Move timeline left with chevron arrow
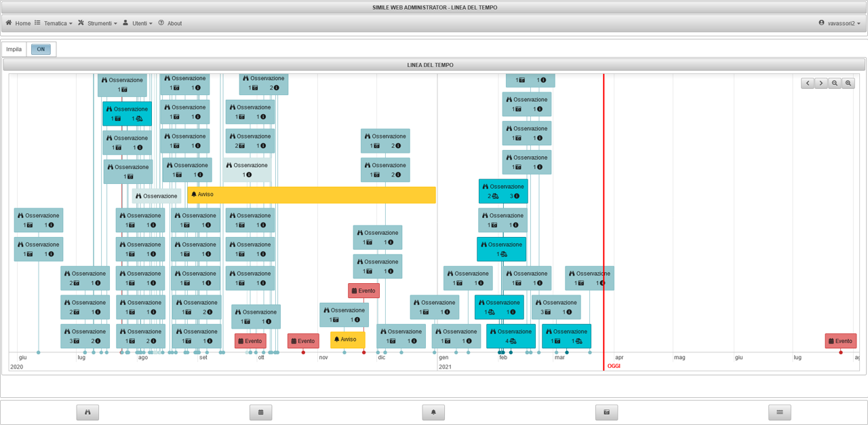Viewport: 868px width, 425px height. [808, 83]
